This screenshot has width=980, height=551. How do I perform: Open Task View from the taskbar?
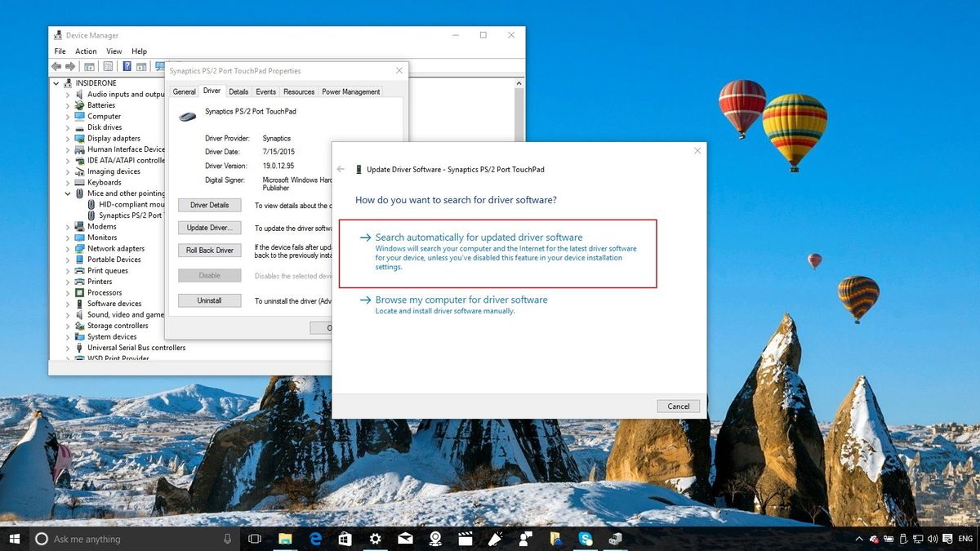click(x=254, y=539)
